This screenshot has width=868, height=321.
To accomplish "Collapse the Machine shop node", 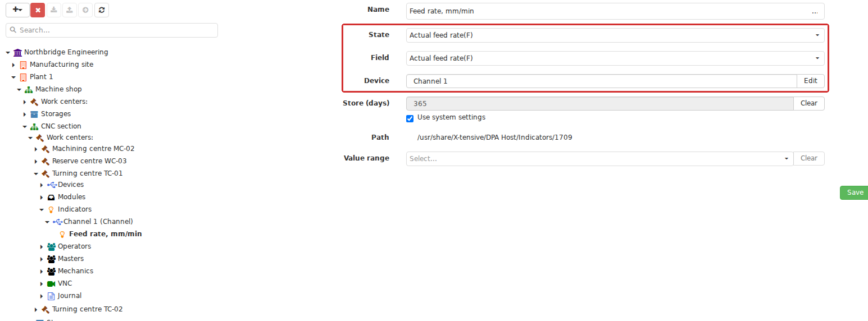I will click(19, 89).
